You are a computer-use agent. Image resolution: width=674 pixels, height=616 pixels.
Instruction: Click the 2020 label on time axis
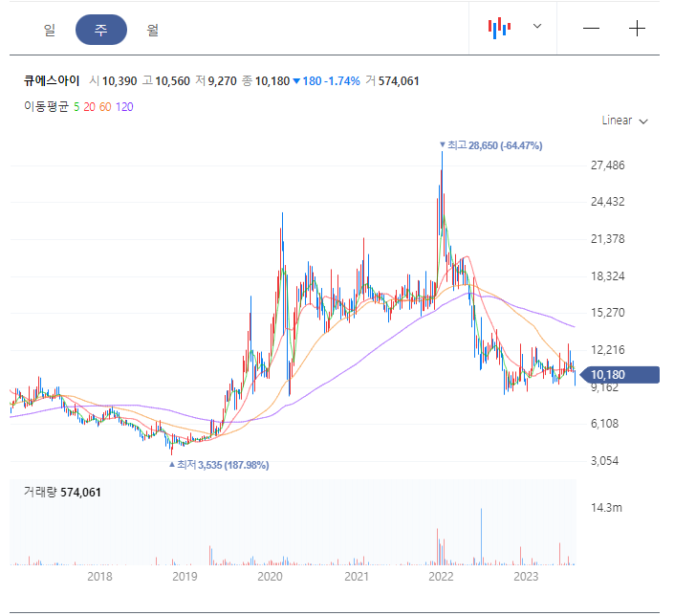point(270,577)
